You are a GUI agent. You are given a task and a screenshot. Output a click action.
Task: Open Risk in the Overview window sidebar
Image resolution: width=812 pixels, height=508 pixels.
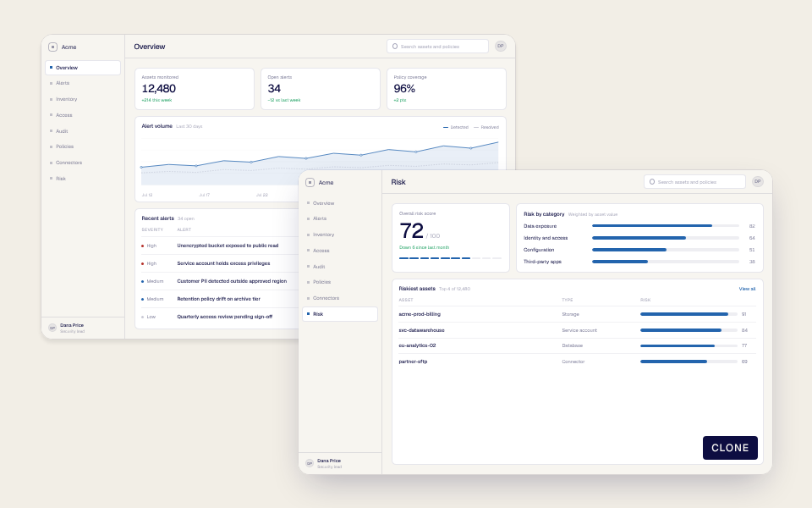[83, 179]
